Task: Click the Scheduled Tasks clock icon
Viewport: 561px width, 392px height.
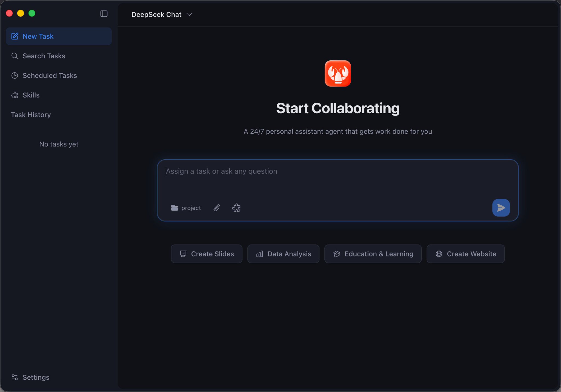Action: pos(15,76)
